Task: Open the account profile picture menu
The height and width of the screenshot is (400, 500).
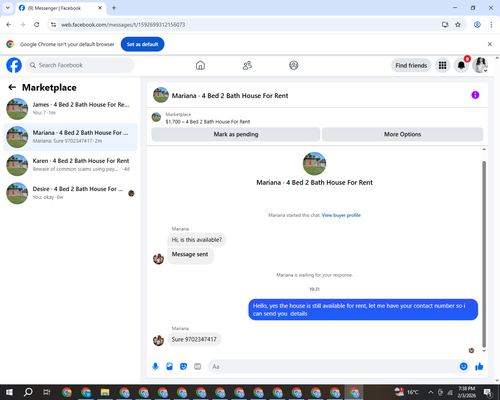Action: [x=480, y=65]
